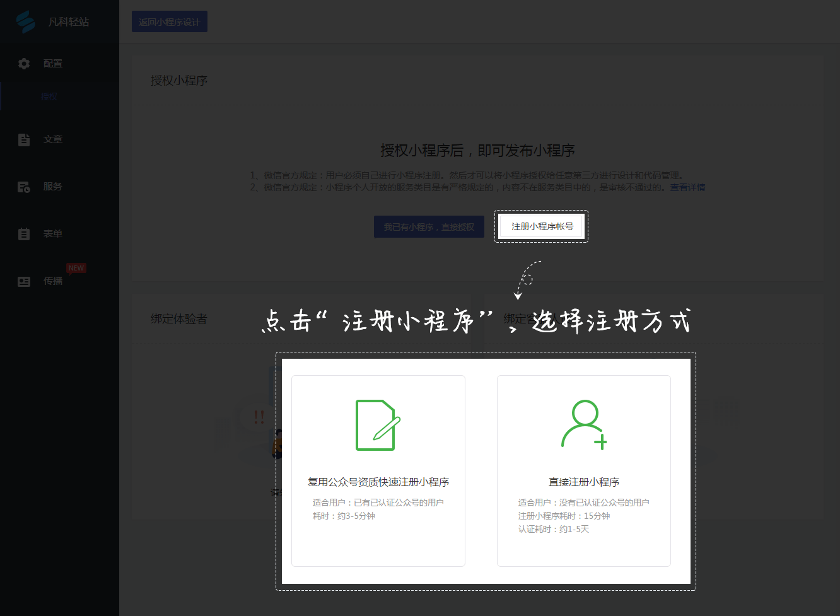Open the 查看详情 link
The width and height of the screenshot is (840, 616).
click(x=688, y=187)
